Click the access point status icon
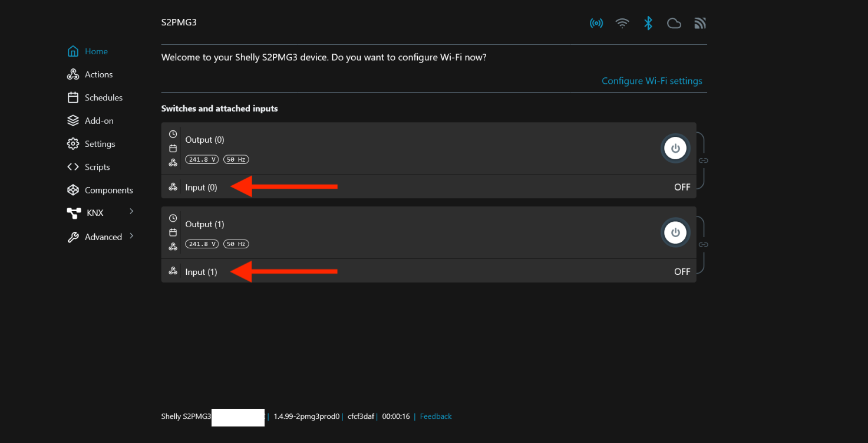Viewport: 868px width, 443px height. click(x=596, y=23)
